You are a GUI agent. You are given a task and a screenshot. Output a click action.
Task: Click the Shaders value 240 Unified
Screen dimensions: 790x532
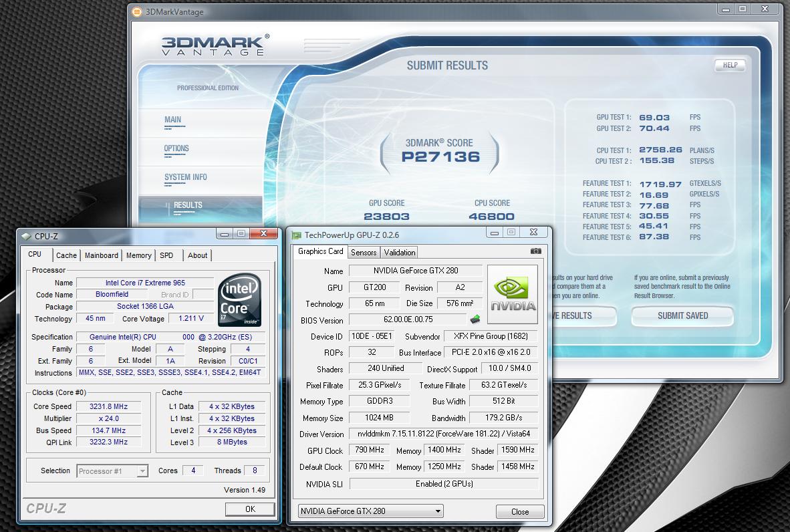[386, 368]
